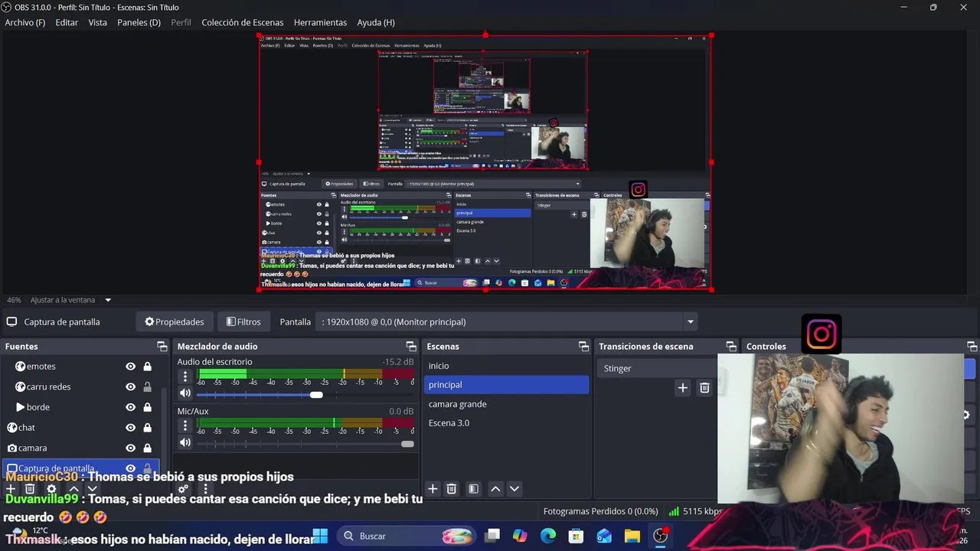Move the selected source up in Fuentes
This screenshot has width=980, height=551.
73,489
